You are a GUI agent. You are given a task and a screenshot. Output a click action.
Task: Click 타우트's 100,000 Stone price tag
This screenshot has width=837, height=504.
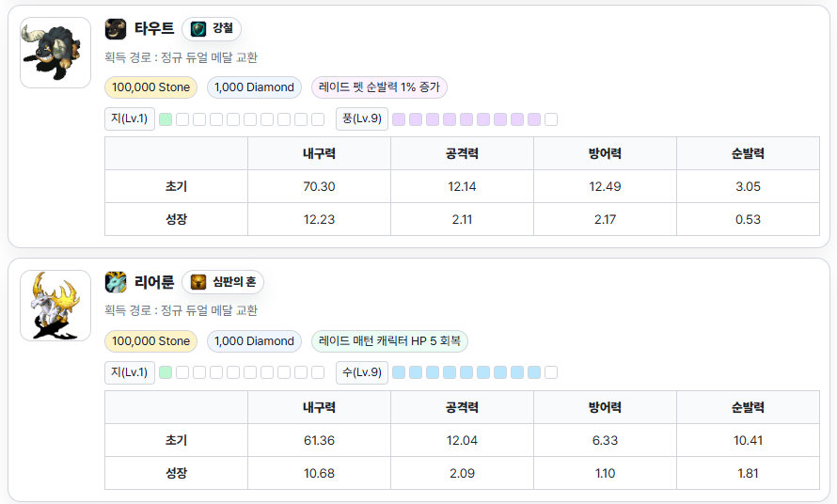tap(150, 87)
